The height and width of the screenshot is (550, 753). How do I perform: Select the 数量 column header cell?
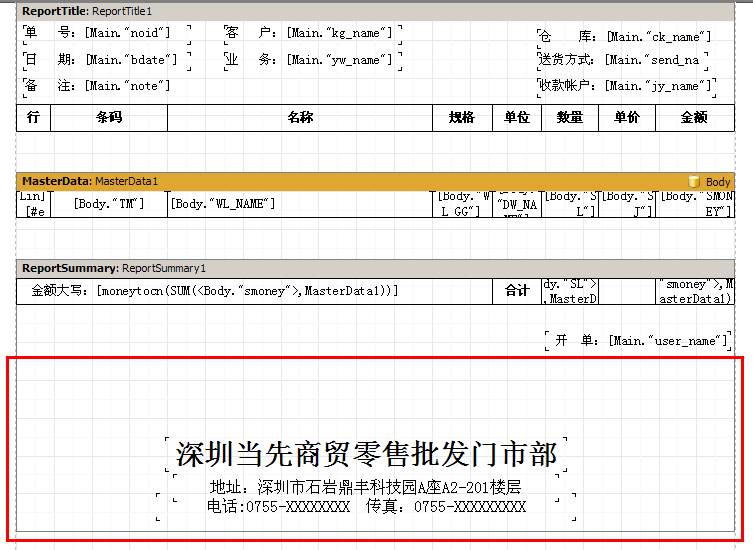570,118
